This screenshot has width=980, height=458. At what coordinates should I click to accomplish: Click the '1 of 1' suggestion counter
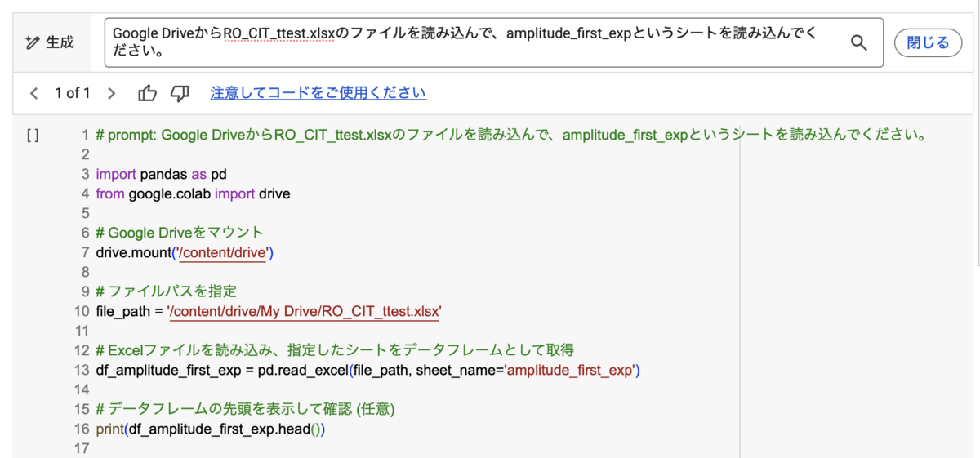(x=73, y=93)
